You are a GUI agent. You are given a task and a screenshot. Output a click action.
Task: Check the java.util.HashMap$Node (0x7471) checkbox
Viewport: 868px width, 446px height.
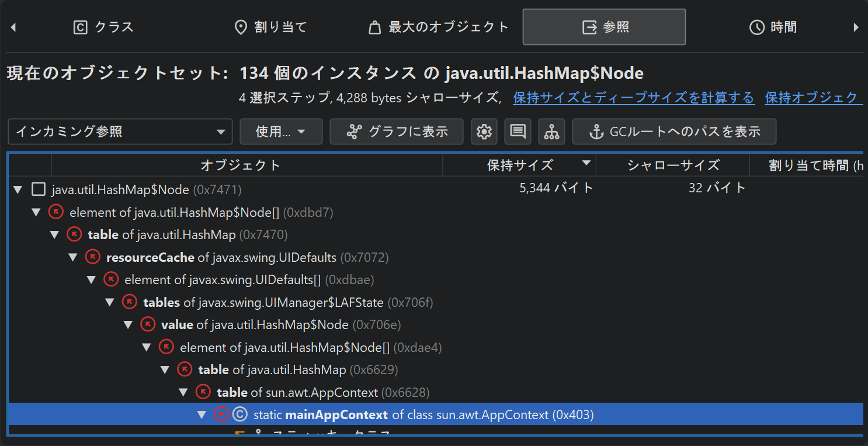pos(39,189)
